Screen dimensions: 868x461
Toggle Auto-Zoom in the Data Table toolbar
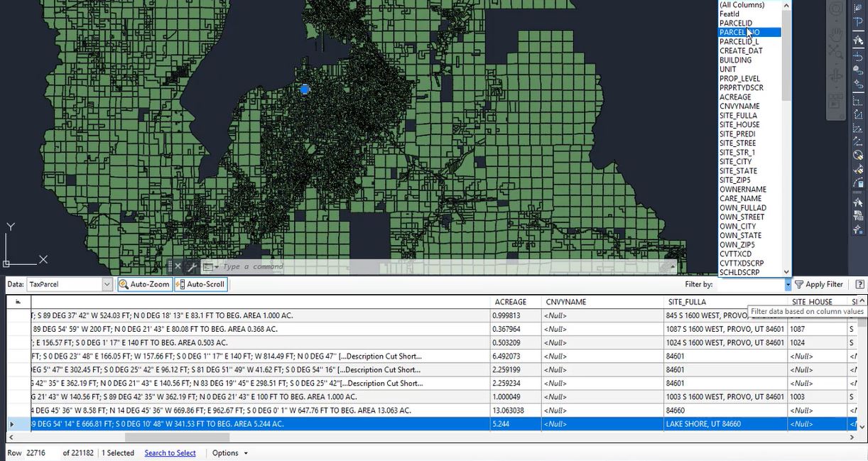(x=144, y=283)
